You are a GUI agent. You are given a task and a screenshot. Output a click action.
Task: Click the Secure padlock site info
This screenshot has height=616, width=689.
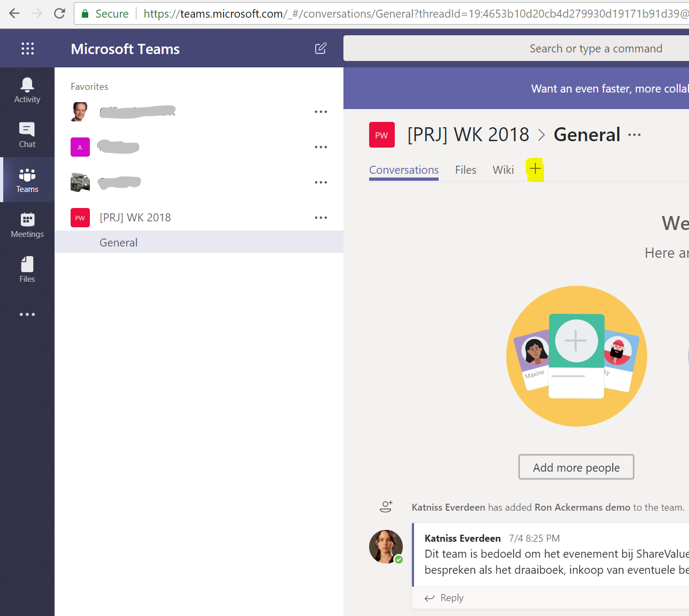pyautogui.click(x=105, y=13)
